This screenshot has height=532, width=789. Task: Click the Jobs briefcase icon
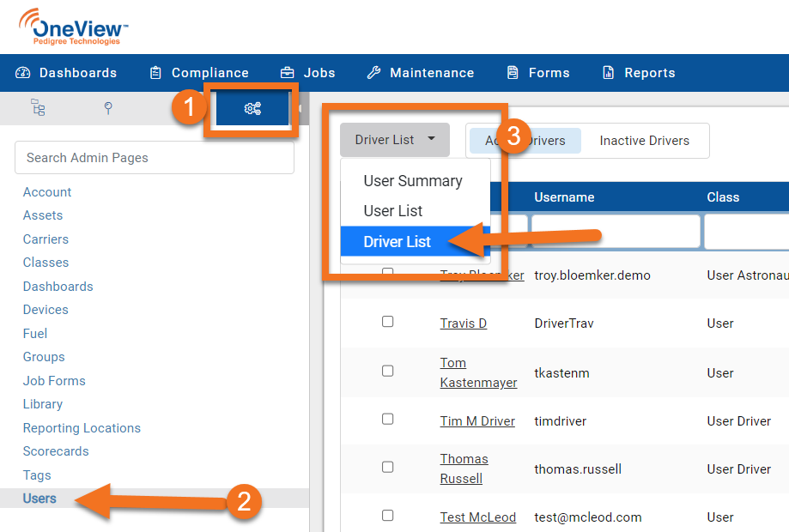[x=288, y=73]
